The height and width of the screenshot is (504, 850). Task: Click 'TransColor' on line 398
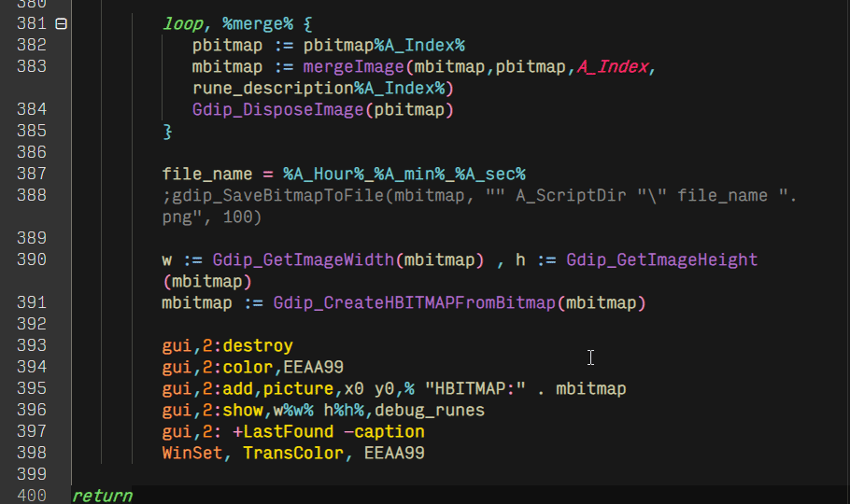(293, 453)
